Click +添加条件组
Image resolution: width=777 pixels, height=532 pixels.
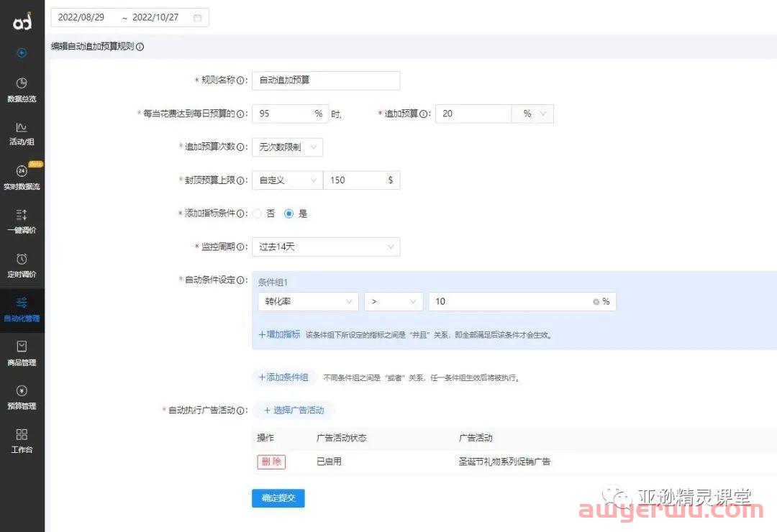(284, 377)
